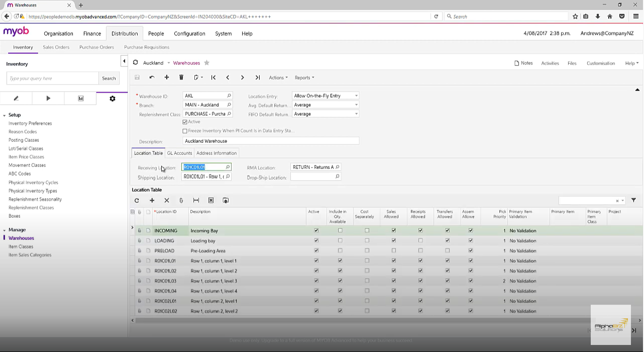The height and width of the screenshot is (352, 644).
Task: Open the Export to Excel icon in Location Table
Action: (210, 200)
